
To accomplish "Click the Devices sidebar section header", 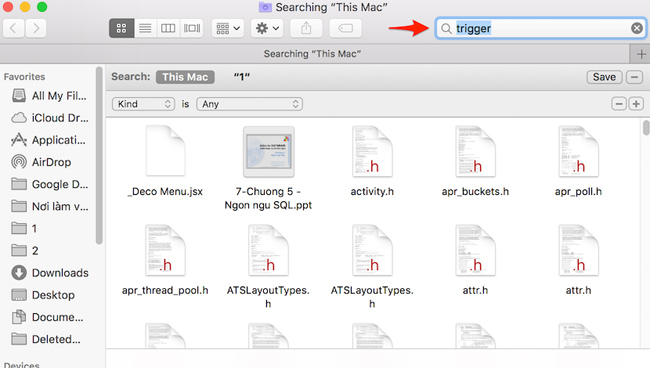I will tap(22, 365).
